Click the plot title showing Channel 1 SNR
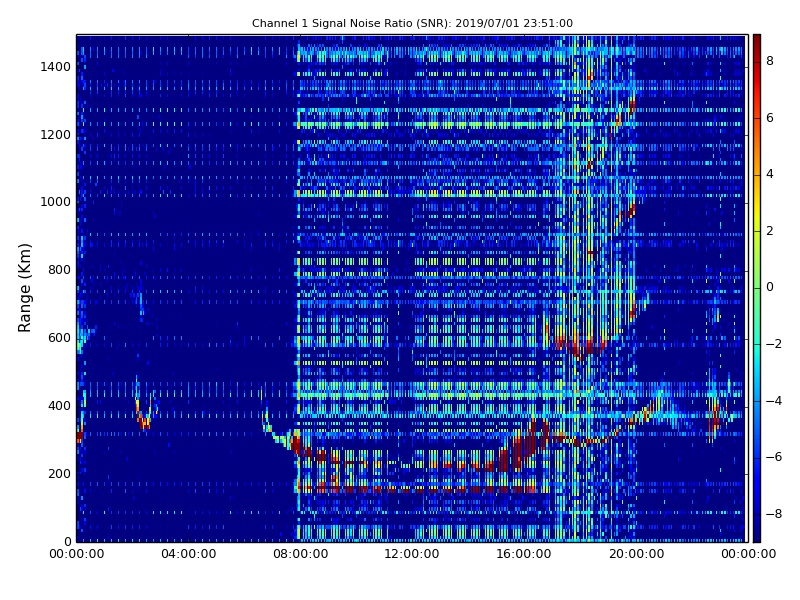This screenshot has width=800, height=600. 412,23
